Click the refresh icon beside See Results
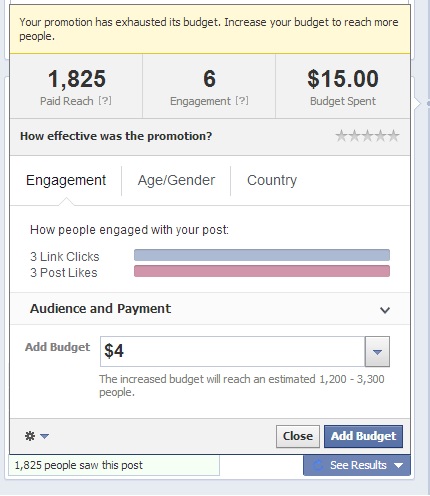 pyautogui.click(x=318, y=465)
